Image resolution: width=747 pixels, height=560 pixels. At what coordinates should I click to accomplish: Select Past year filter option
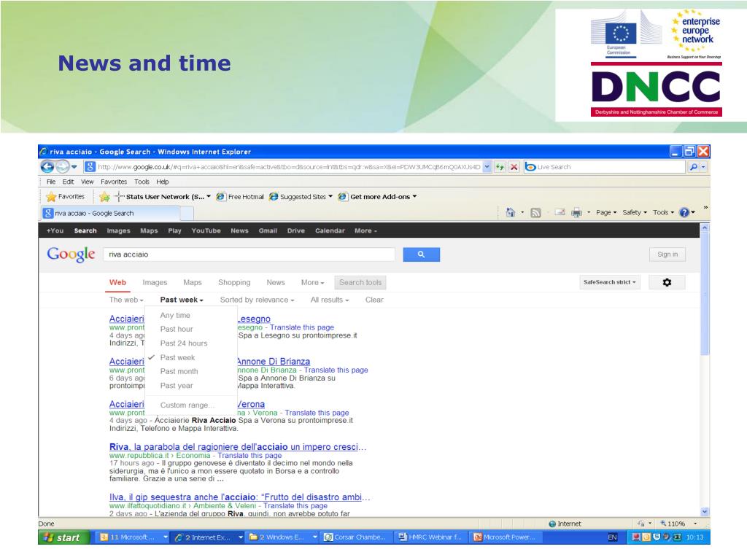click(177, 386)
